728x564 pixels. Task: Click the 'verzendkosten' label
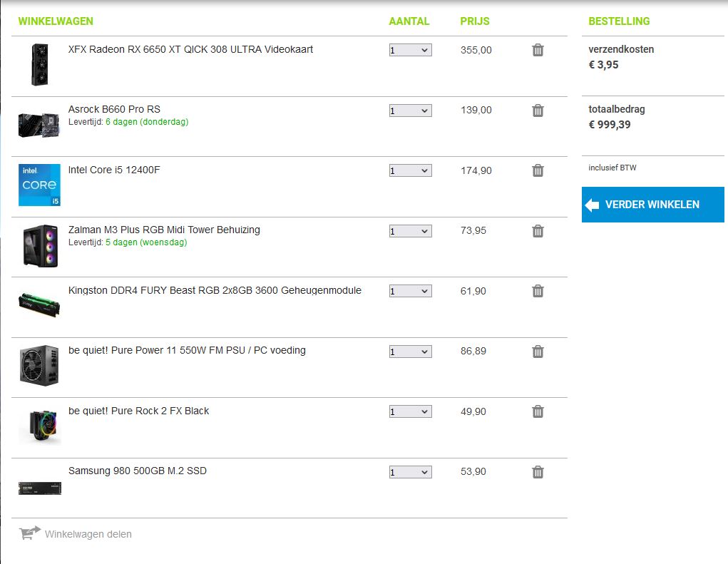click(x=621, y=49)
